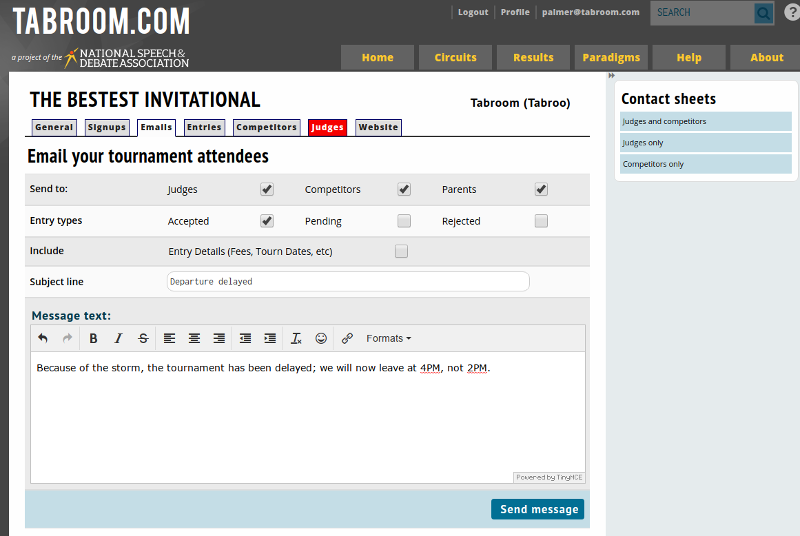The image size is (800, 536).
Task: Insert an emoticon into the message
Action: pyautogui.click(x=321, y=339)
